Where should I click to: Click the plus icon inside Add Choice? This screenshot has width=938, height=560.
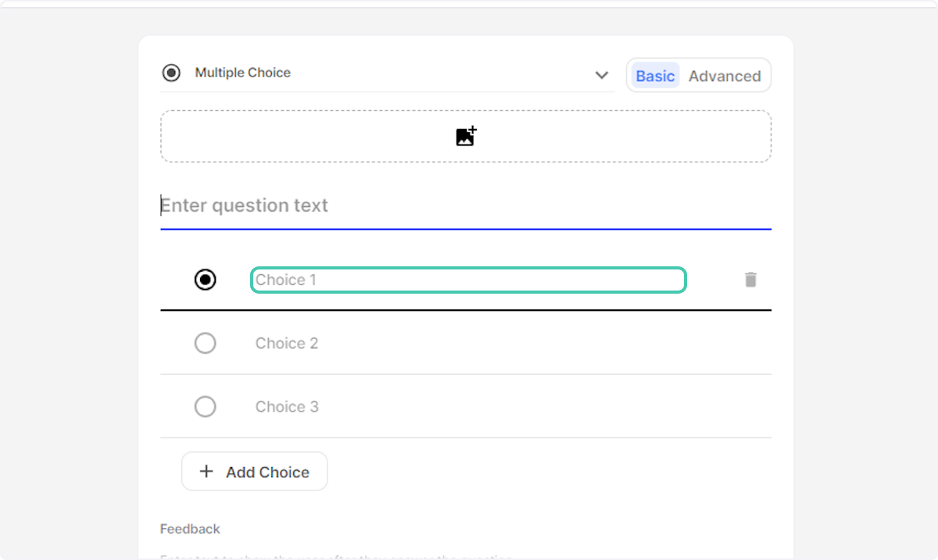[x=206, y=471]
